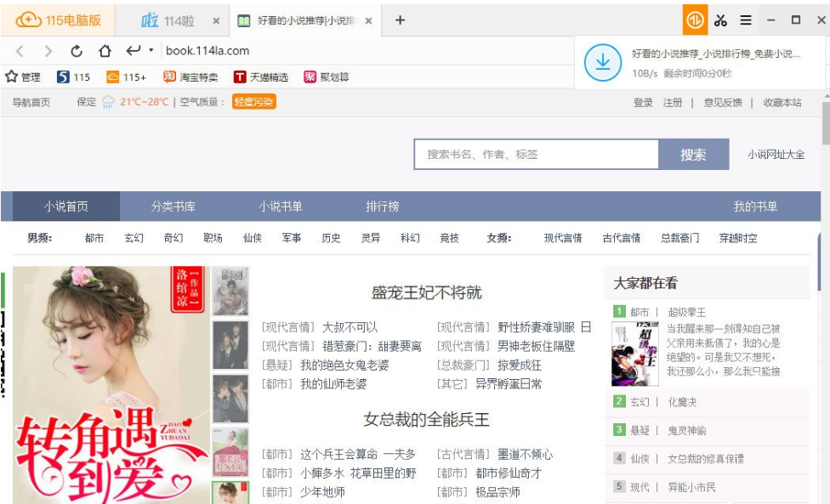Open the browser hamburger menu icon
Screen dimensions: 830x504
point(746,20)
